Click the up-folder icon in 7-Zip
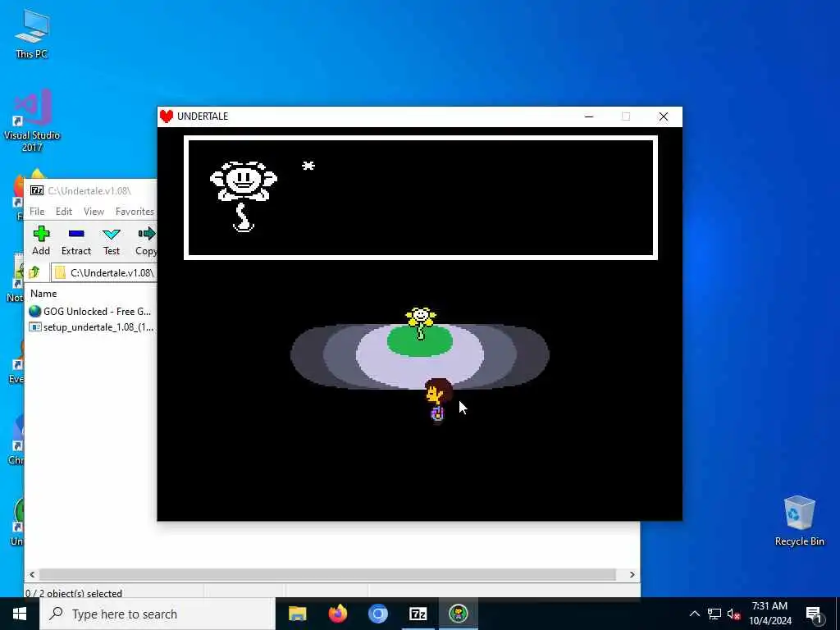The width and height of the screenshot is (840, 630). click(34, 272)
